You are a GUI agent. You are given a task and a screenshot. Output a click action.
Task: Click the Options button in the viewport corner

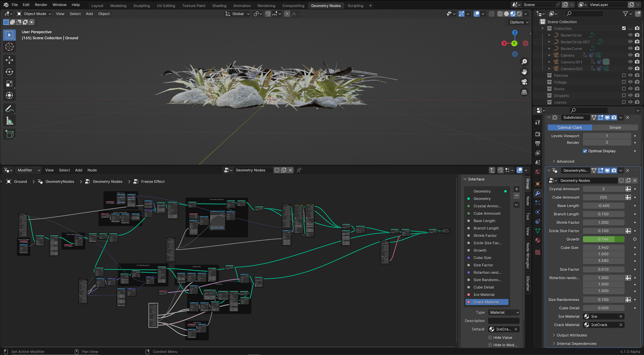pos(518,22)
